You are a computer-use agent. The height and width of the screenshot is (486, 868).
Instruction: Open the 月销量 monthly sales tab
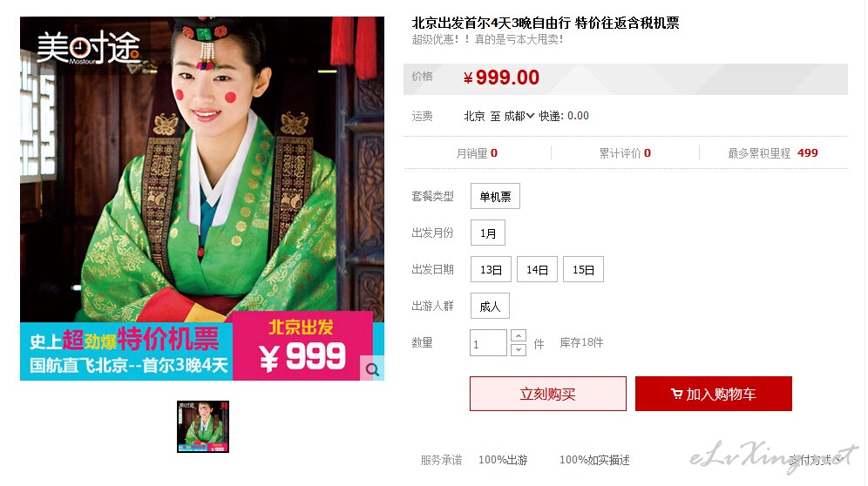pyautogui.click(x=477, y=152)
